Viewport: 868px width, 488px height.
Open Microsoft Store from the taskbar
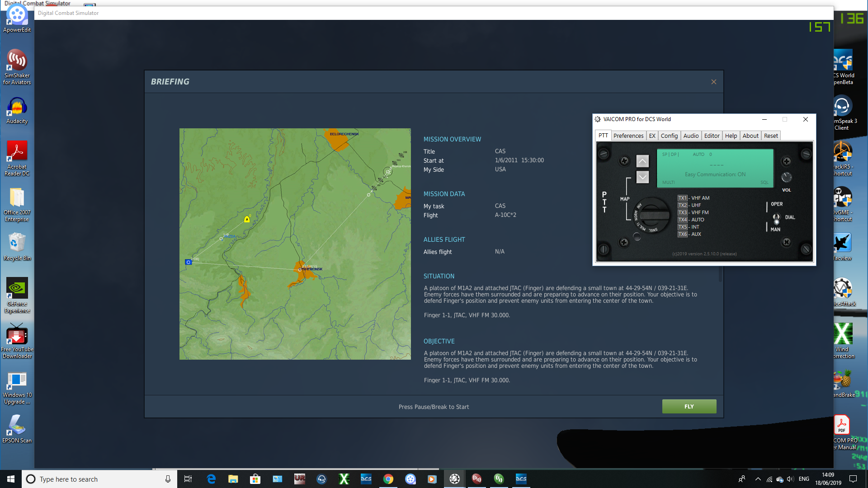click(x=255, y=479)
